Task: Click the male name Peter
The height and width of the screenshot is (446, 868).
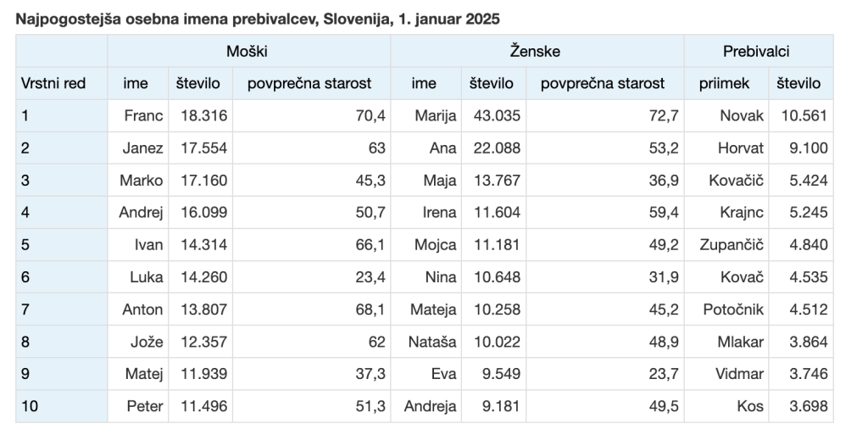Action: pos(145,406)
